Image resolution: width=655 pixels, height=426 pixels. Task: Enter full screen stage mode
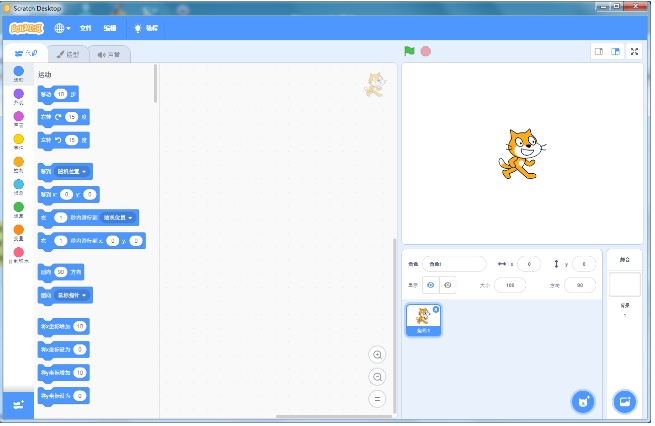click(634, 51)
